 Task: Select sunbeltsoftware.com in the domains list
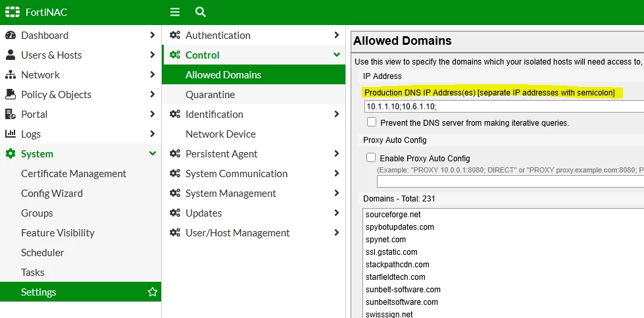click(x=402, y=302)
